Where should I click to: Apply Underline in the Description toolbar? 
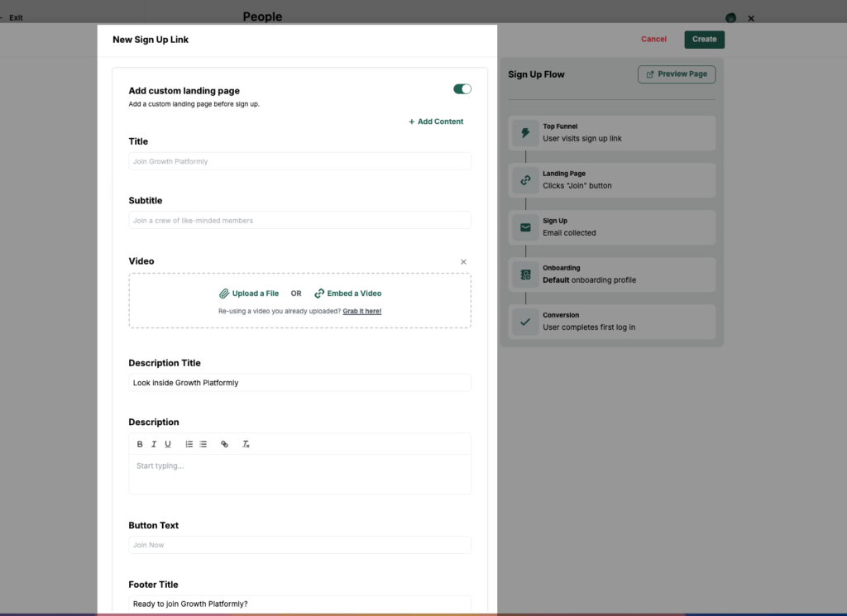tap(168, 444)
